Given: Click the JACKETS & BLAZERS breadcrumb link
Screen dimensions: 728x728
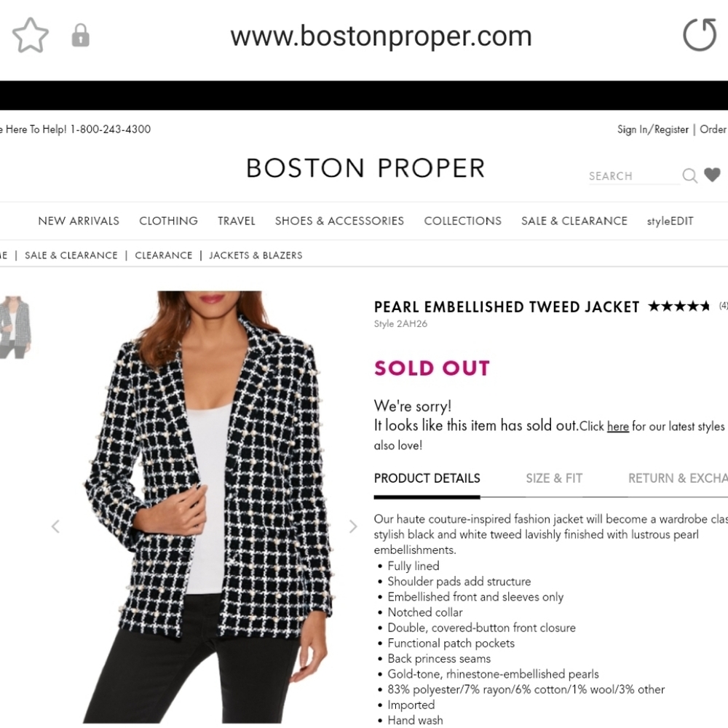Looking at the screenshot, I should (x=256, y=255).
